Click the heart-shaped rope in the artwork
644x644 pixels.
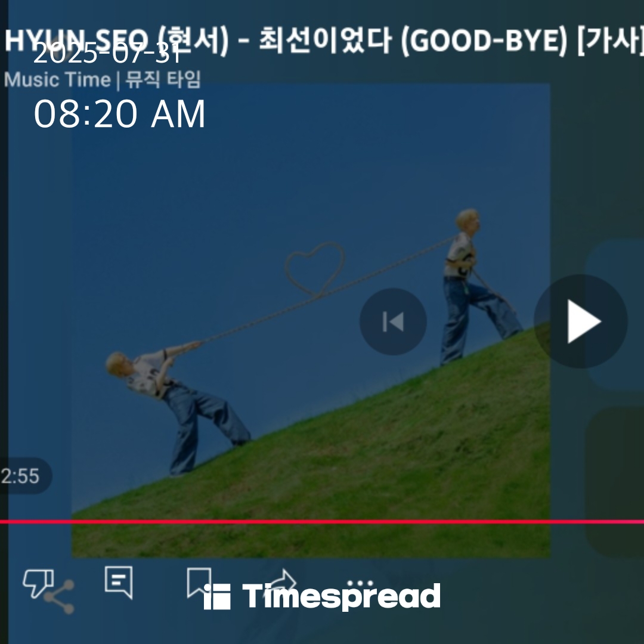point(315,269)
